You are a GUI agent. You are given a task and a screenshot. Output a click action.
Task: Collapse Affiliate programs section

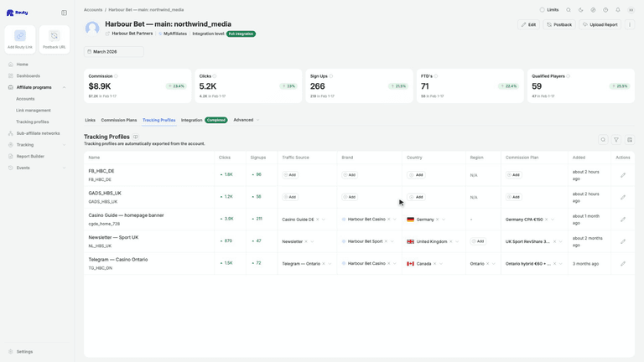coord(64,87)
